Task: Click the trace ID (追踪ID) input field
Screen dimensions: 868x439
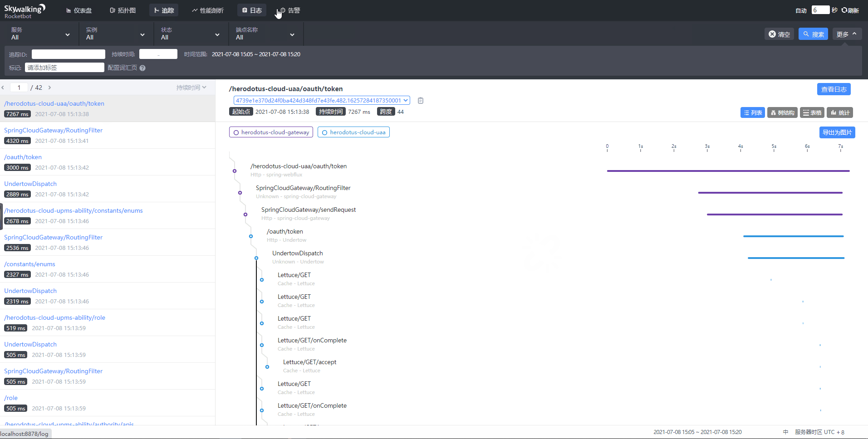Action: [x=69, y=54]
